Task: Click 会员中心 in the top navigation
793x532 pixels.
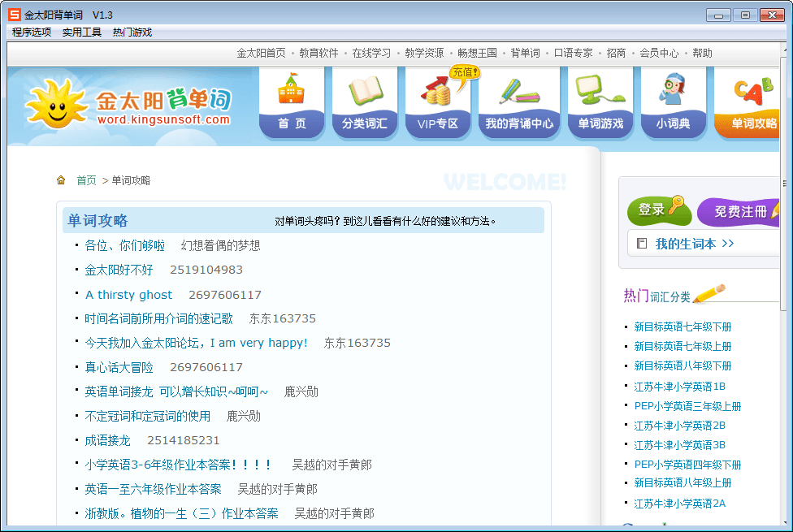Action: pos(659,53)
